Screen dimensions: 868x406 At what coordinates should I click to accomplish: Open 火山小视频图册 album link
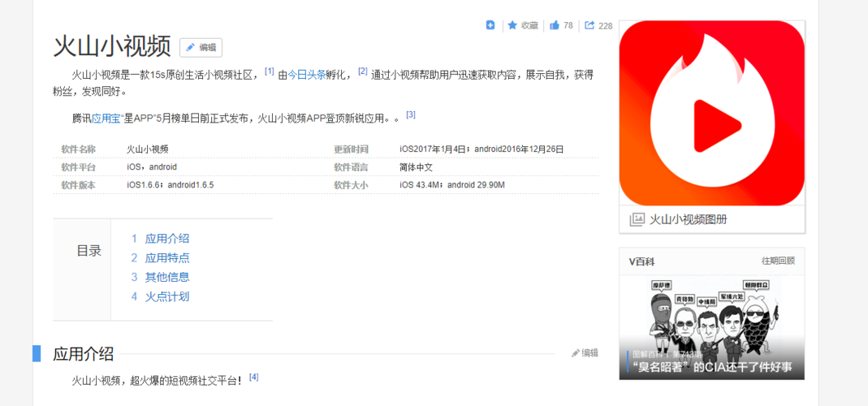click(x=688, y=219)
